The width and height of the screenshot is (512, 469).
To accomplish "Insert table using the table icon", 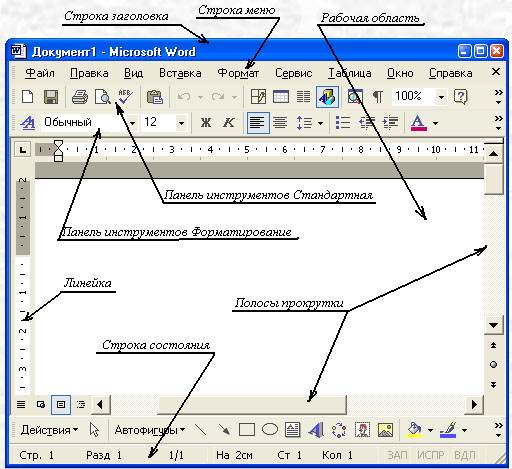I will tap(281, 97).
